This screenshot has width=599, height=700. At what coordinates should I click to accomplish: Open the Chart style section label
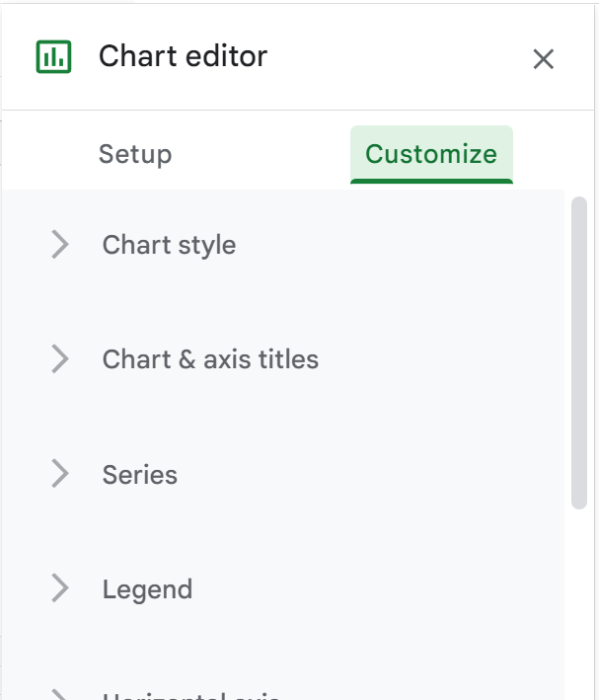tap(169, 245)
